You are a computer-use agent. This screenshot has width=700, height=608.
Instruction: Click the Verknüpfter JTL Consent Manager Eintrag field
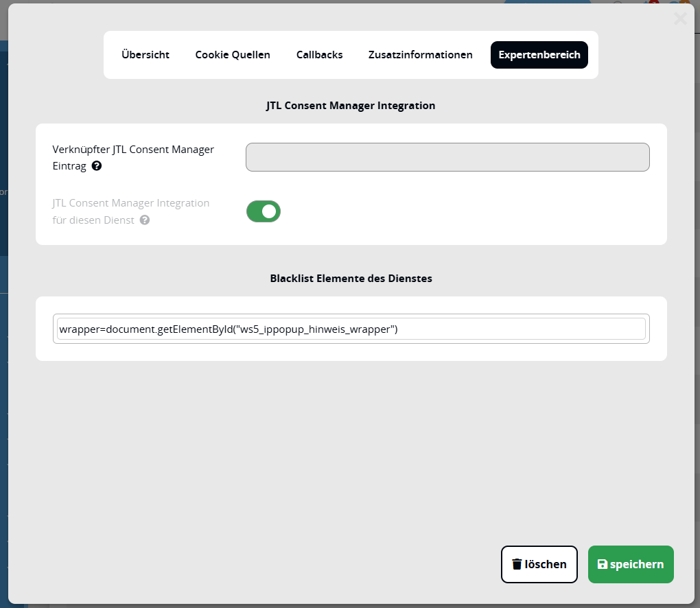point(447,157)
